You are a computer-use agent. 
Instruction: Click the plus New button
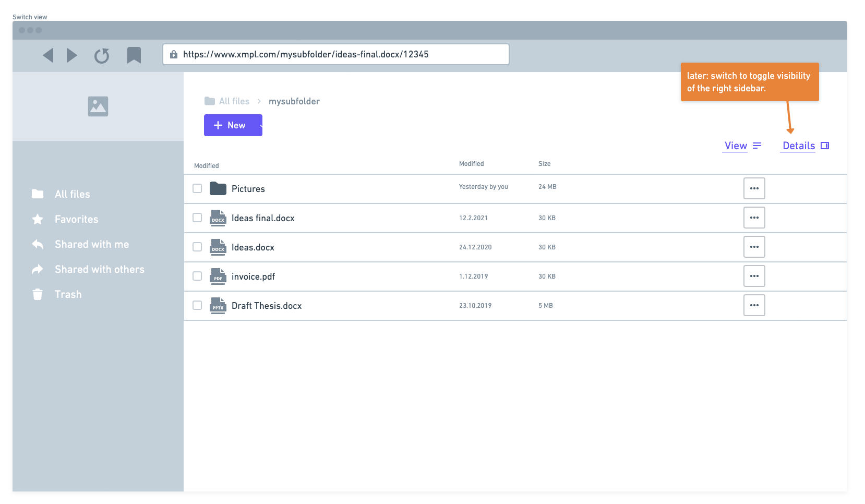coord(233,125)
